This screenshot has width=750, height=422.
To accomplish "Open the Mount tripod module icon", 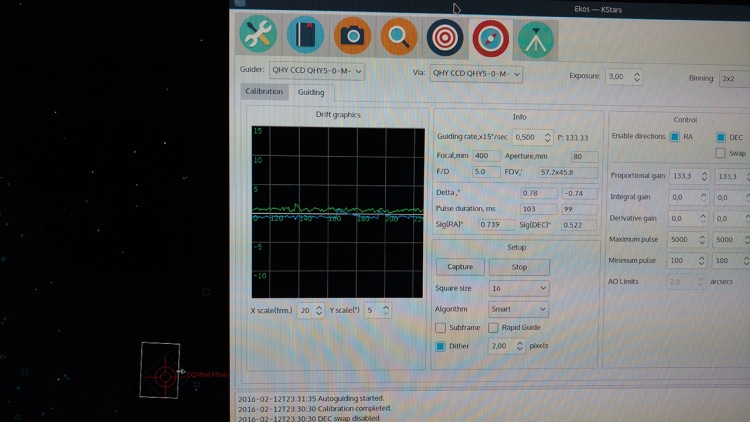I will coord(536,40).
